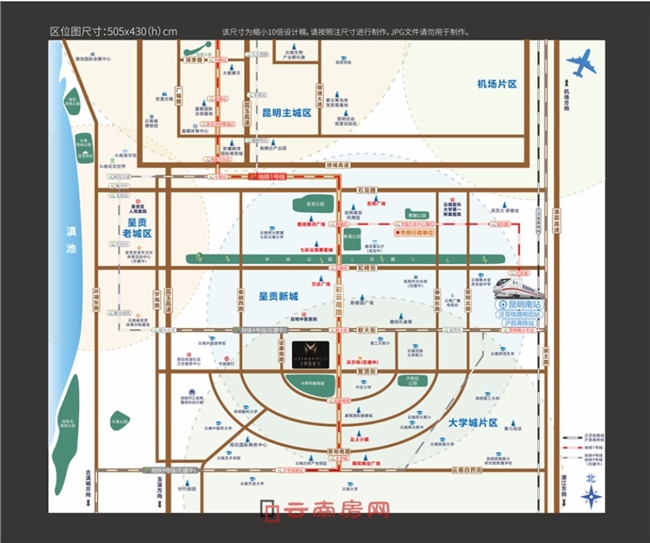Click the north compass rose icon
The width and height of the screenshot is (650, 543).
click(x=590, y=496)
